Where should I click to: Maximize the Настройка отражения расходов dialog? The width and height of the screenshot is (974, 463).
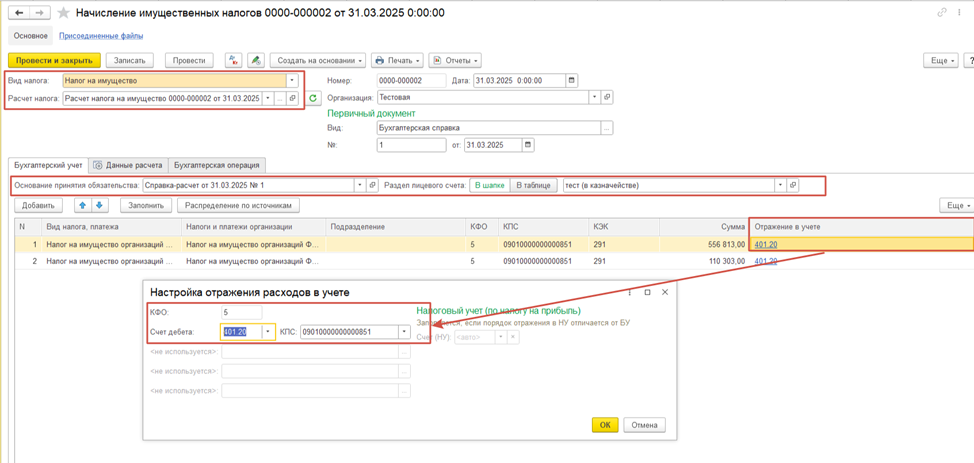click(647, 291)
